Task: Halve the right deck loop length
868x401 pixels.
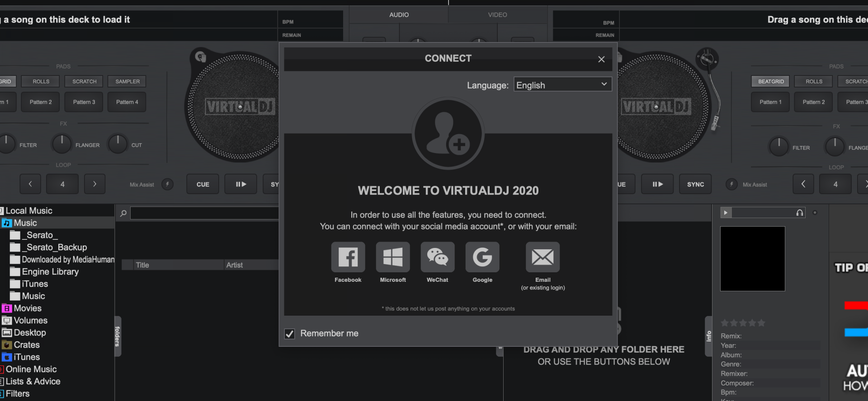Action: [x=803, y=184]
